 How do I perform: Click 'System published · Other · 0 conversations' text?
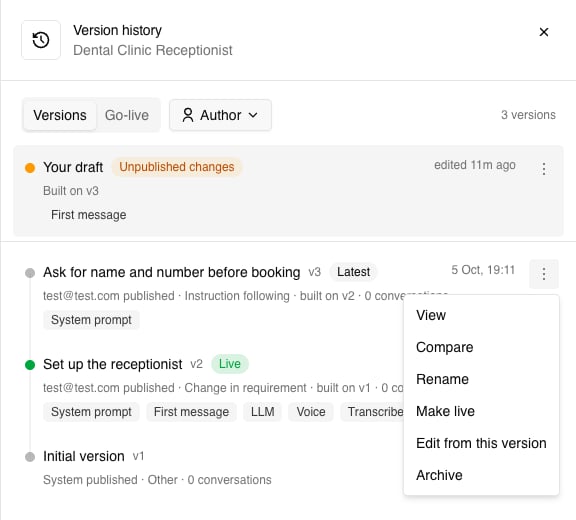coord(157,480)
